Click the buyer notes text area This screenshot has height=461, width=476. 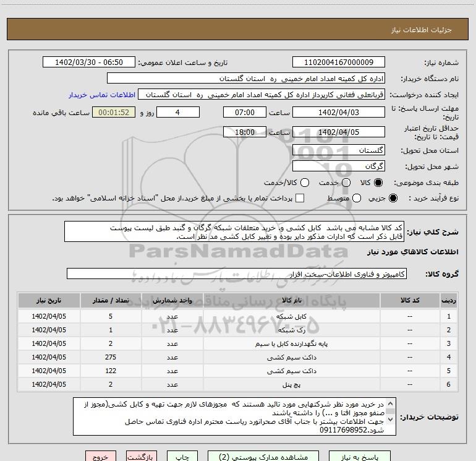point(234,416)
